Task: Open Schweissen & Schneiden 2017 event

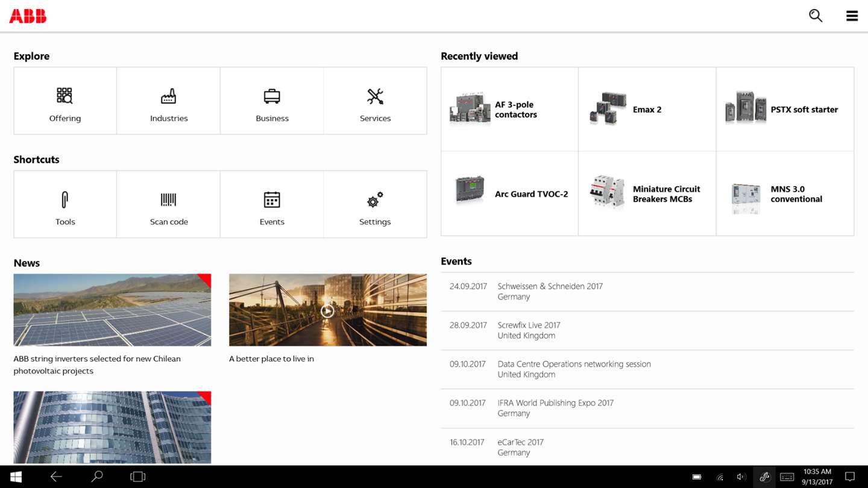Action: pos(647,292)
